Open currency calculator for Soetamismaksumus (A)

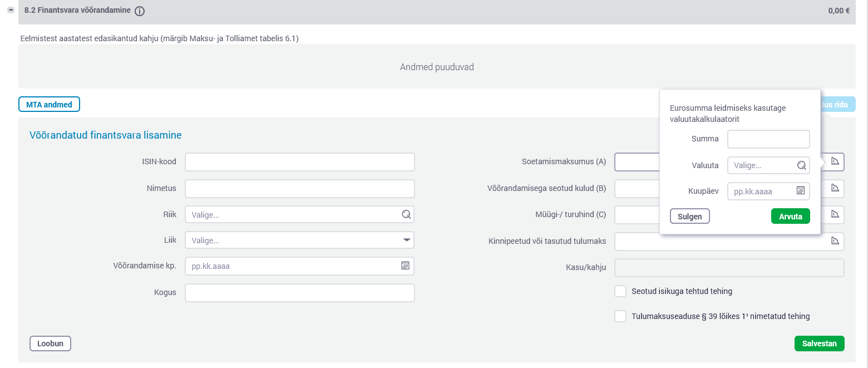point(835,161)
